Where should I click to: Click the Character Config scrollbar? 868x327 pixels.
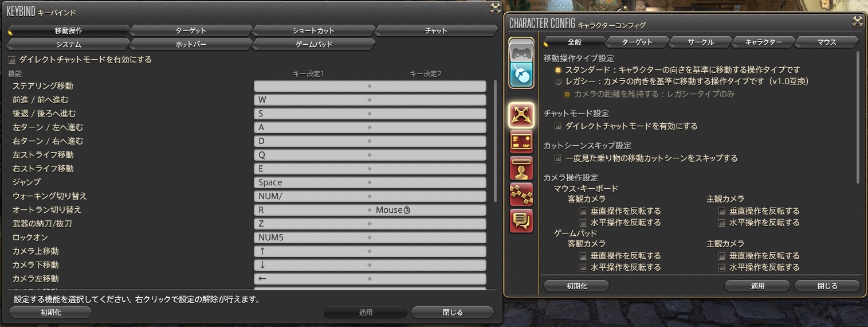858,118
